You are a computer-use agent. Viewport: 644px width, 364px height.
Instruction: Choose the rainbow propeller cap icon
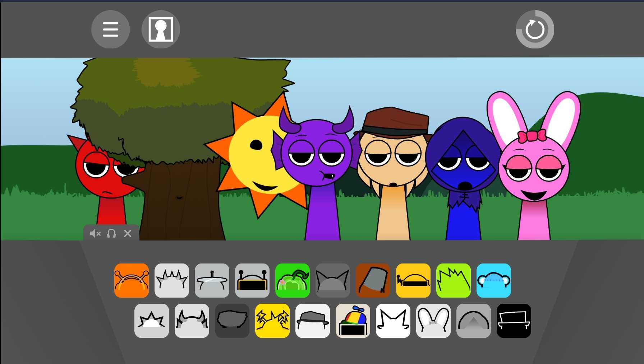353,321
